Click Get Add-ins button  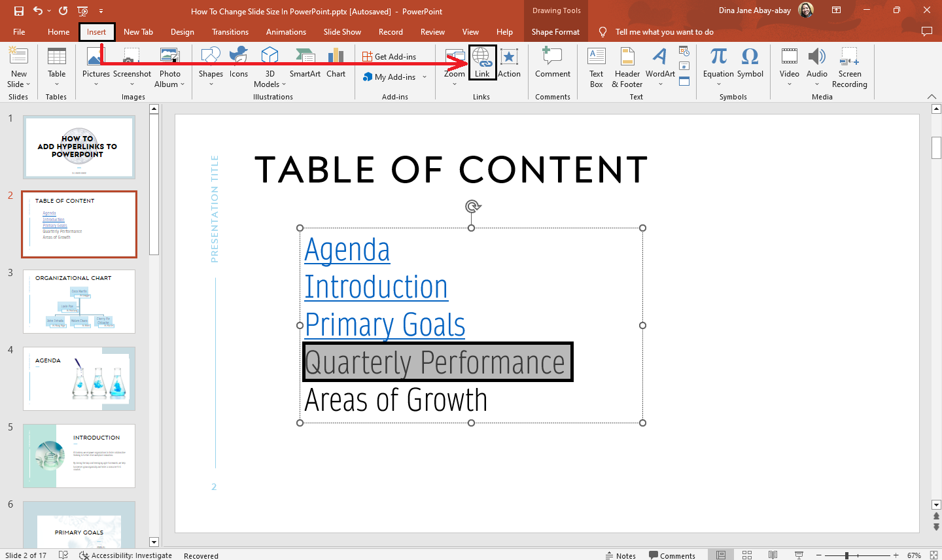pyautogui.click(x=389, y=57)
